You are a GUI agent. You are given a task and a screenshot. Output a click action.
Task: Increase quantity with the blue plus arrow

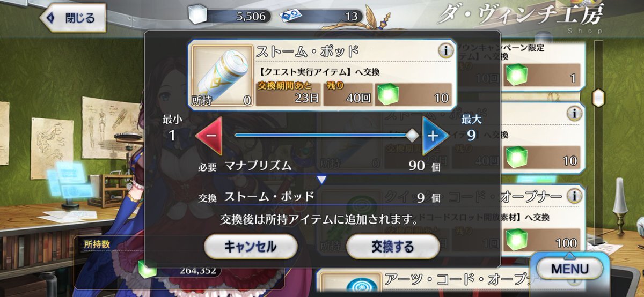(433, 135)
